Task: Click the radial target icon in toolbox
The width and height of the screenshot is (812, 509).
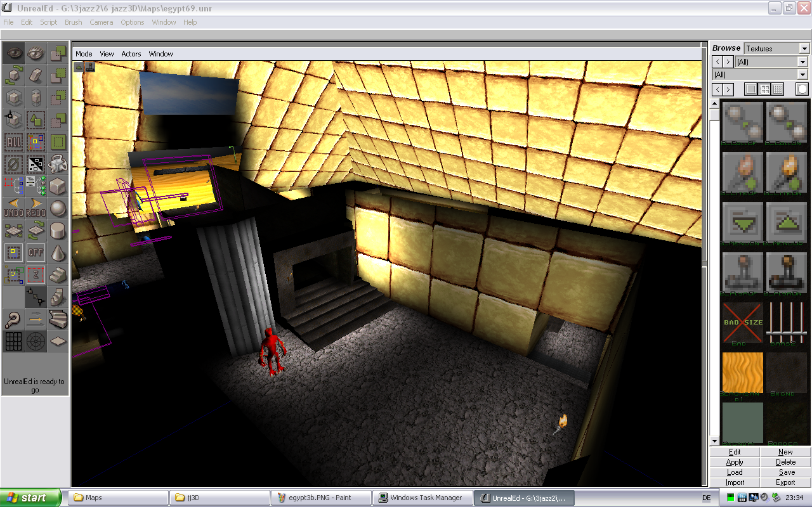Action: pyautogui.click(x=36, y=342)
